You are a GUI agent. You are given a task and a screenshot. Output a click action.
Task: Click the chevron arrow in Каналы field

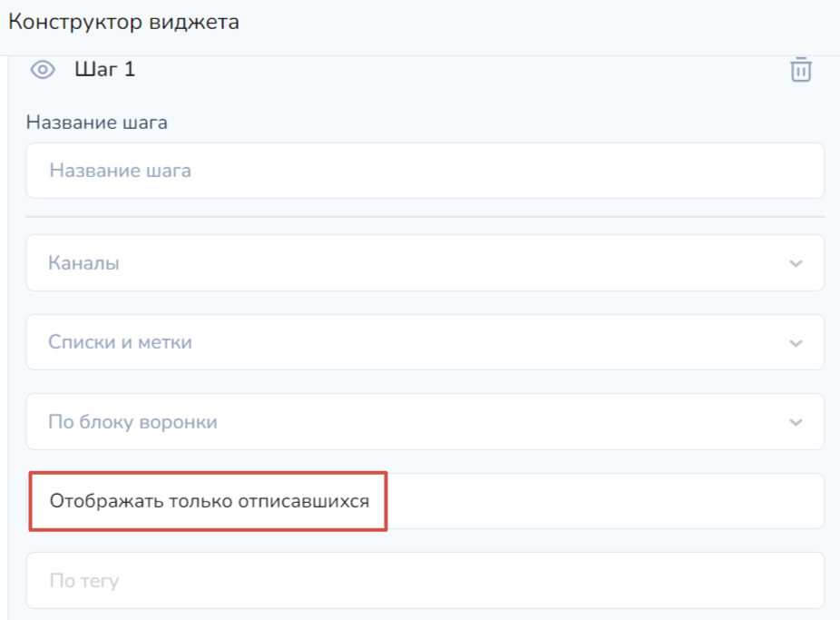tap(796, 264)
